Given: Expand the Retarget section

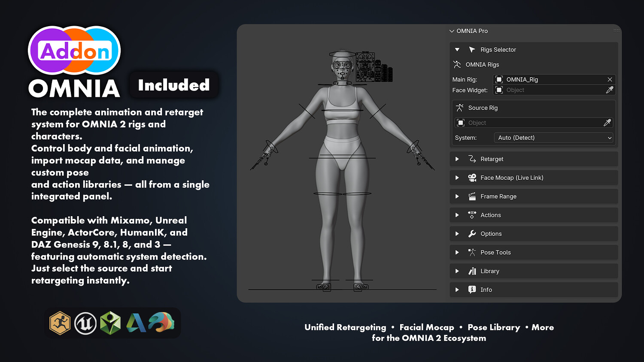Looking at the screenshot, I should click(x=457, y=159).
